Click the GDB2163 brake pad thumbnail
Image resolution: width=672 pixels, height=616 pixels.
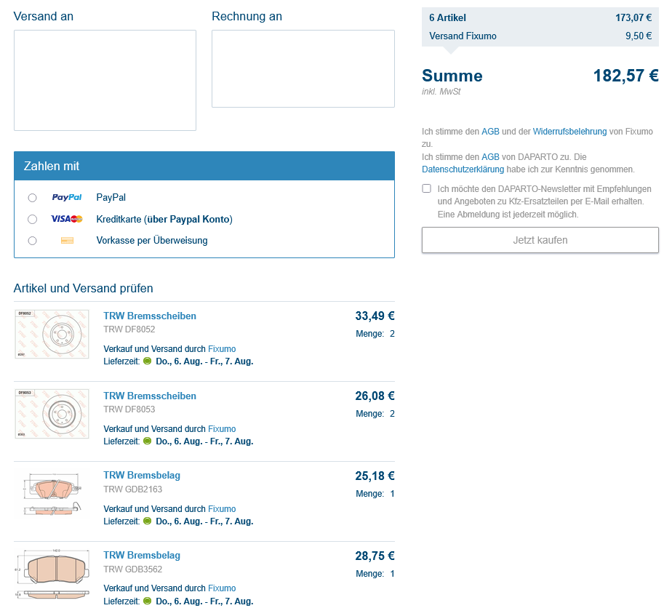52,494
